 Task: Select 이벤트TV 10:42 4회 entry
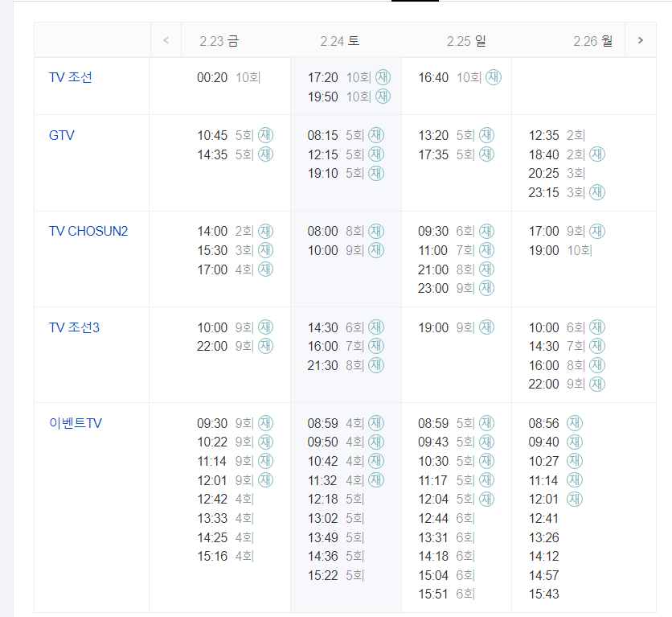[346, 462]
